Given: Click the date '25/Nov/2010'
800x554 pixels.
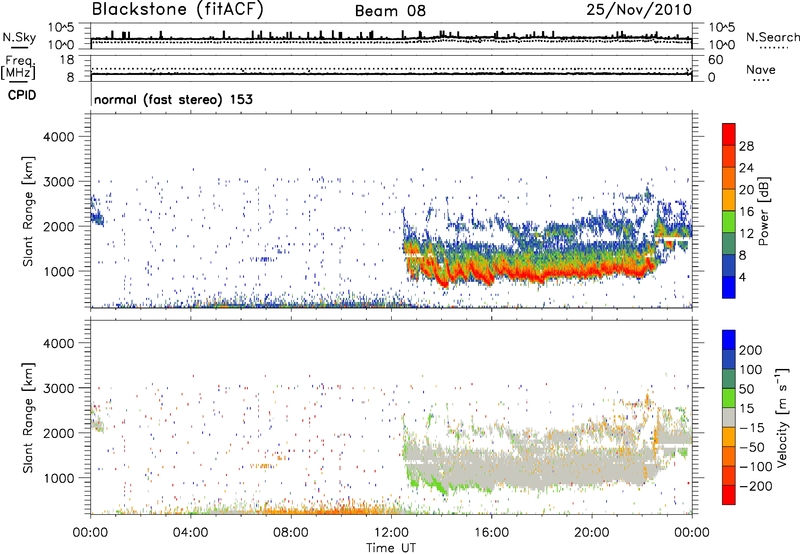Looking at the screenshot, I should click(639, 9).
